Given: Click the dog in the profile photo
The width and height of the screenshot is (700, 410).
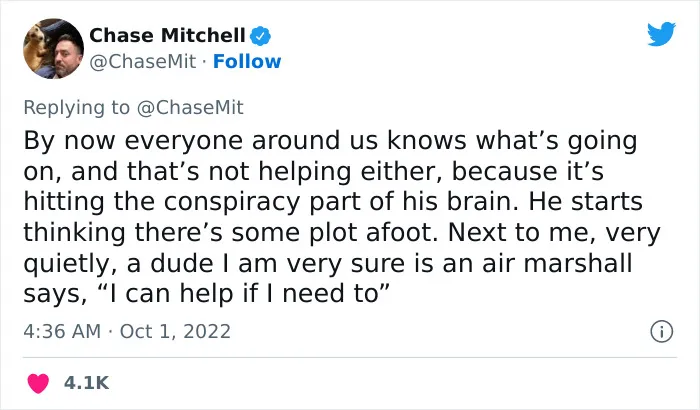Looking at the screenshot, I should pos(37,46).
